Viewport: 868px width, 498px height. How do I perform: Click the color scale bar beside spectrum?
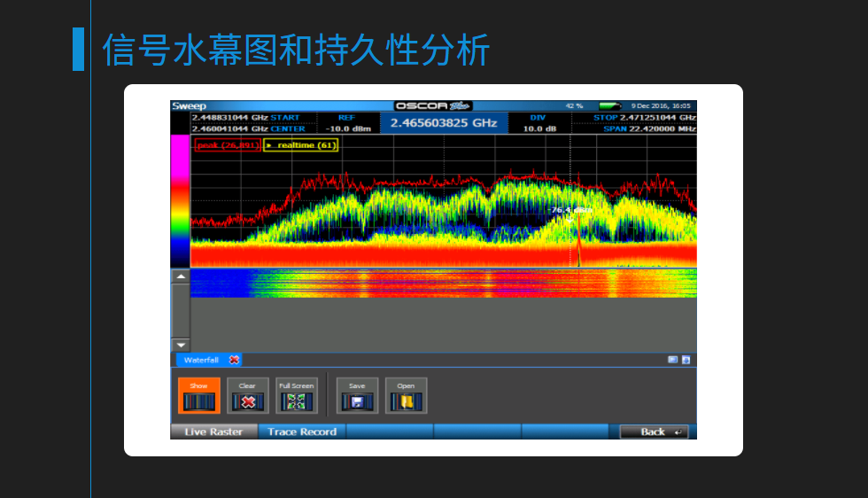[x=180, y=201]
